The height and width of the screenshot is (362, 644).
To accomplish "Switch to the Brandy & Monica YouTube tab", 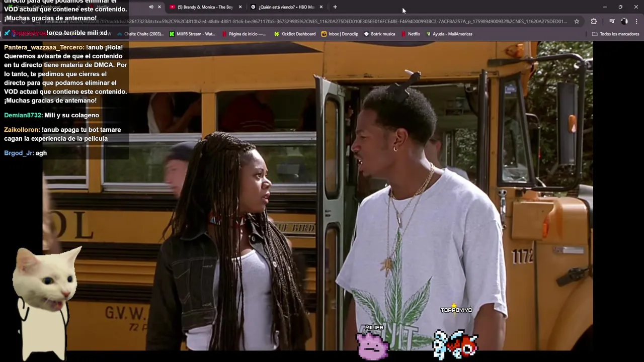I will 204,7.
